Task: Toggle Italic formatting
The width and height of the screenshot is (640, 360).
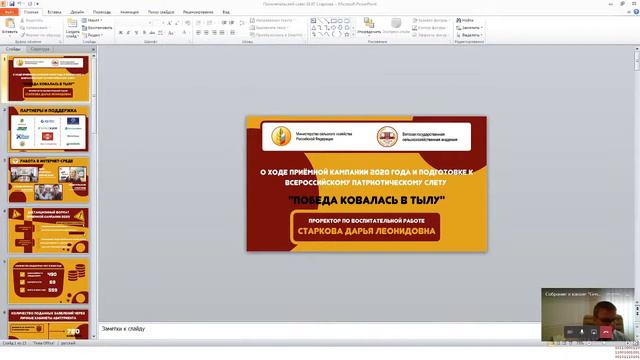Action: pos(128,33)
